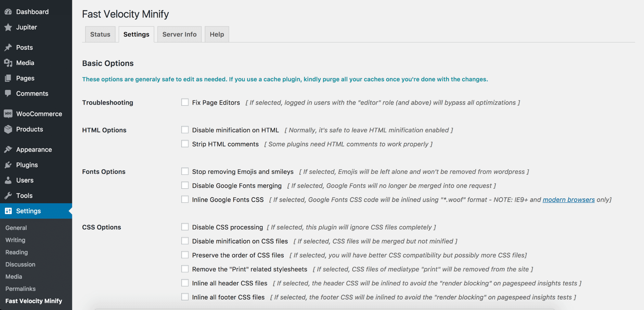Open Comments speech bubble icon
Screen dimensions: 644x310
[8, 93]
